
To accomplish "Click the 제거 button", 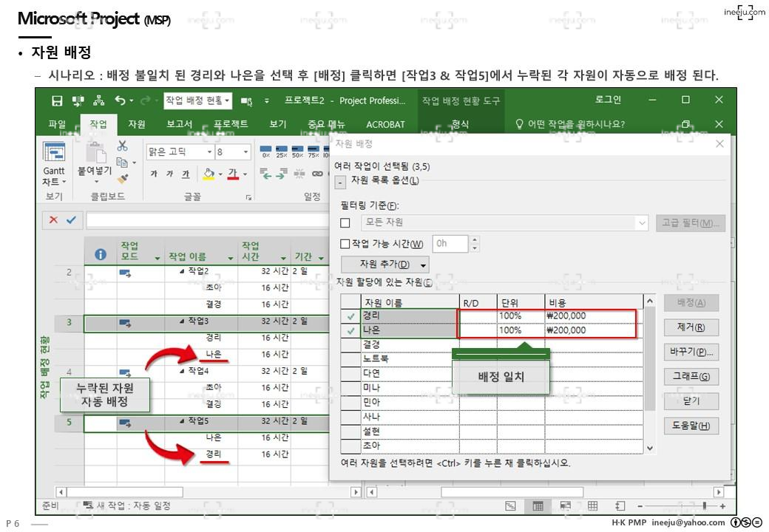I will coord(691,327).
